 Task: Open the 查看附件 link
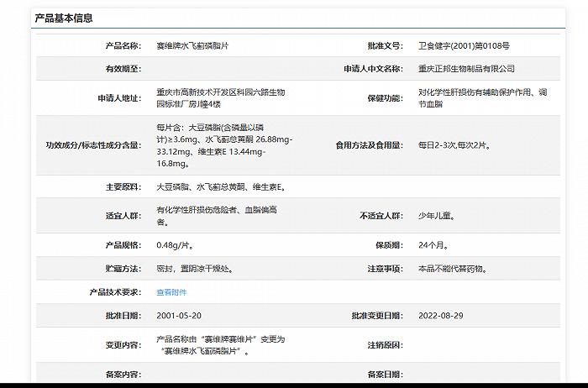point(171,292)
